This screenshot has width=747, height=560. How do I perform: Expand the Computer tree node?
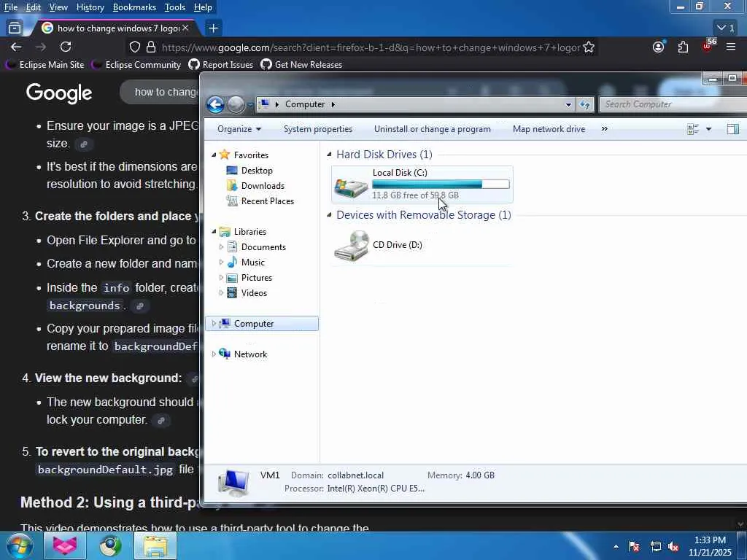click(214, 323)
